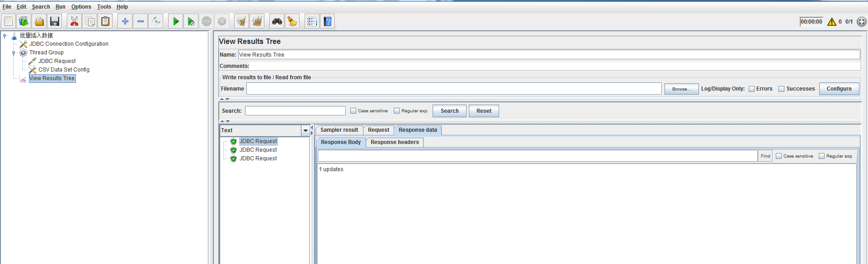Switch to Response data tab
The image size is (868, 264).
click(418, 130)
